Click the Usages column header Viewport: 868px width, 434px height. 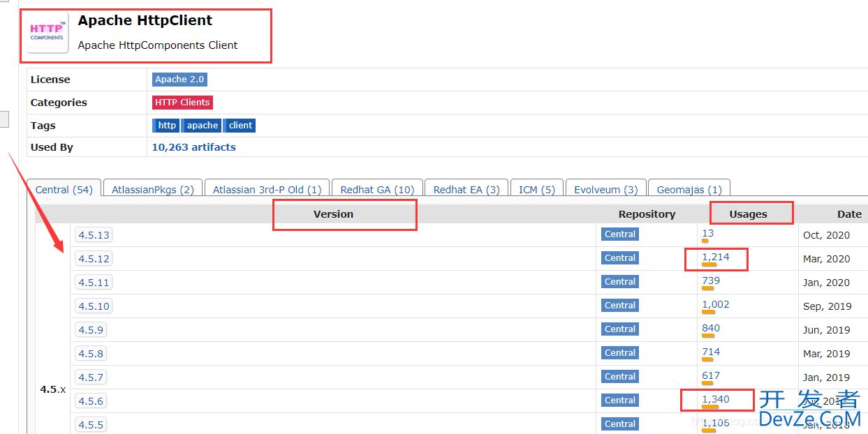pyautogui.click(x=748, y=214)
